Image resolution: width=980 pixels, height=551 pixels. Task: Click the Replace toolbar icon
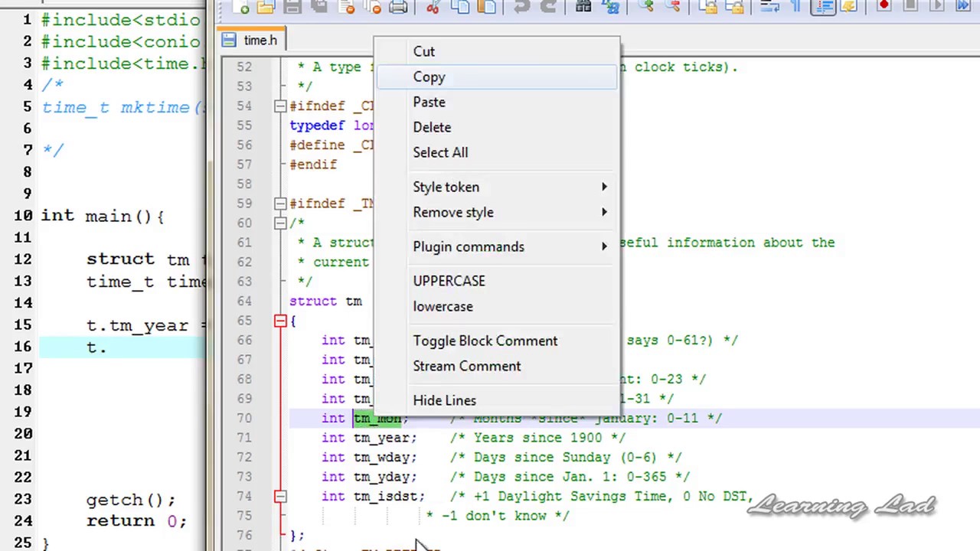(x=611, y=7)
